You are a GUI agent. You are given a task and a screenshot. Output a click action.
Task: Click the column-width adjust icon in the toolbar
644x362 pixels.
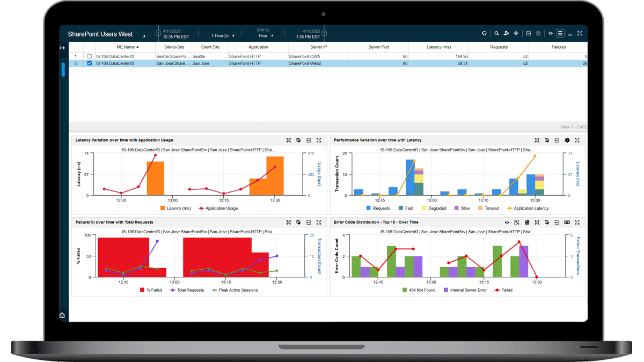516,33
